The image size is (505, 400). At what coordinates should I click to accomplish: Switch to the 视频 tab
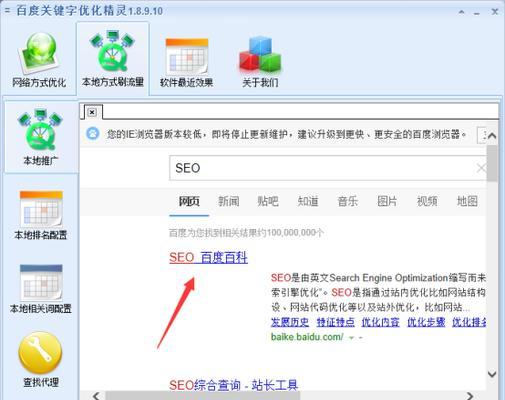(x=427, y=201)
